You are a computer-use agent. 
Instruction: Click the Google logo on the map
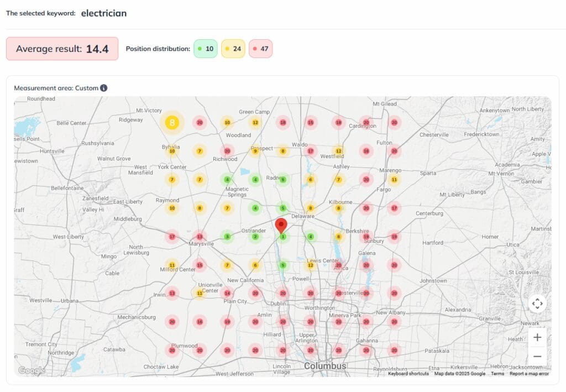click(32, 370)
